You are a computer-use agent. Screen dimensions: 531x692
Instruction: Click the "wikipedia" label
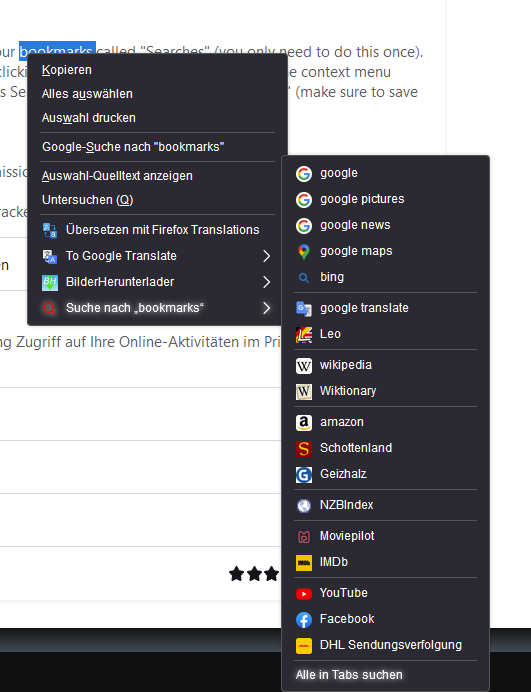[x=346, y=365]
